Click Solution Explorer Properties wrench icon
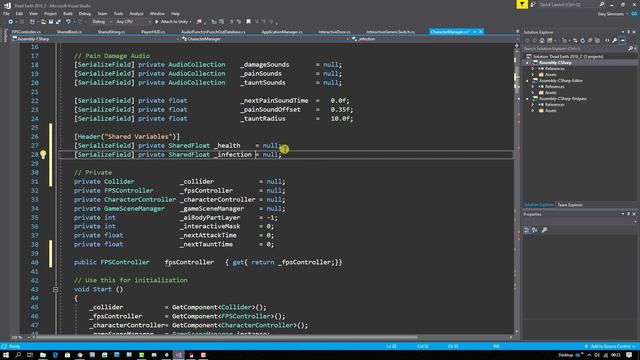The height and width of the screenshot is (360, 640). [615, 40]
